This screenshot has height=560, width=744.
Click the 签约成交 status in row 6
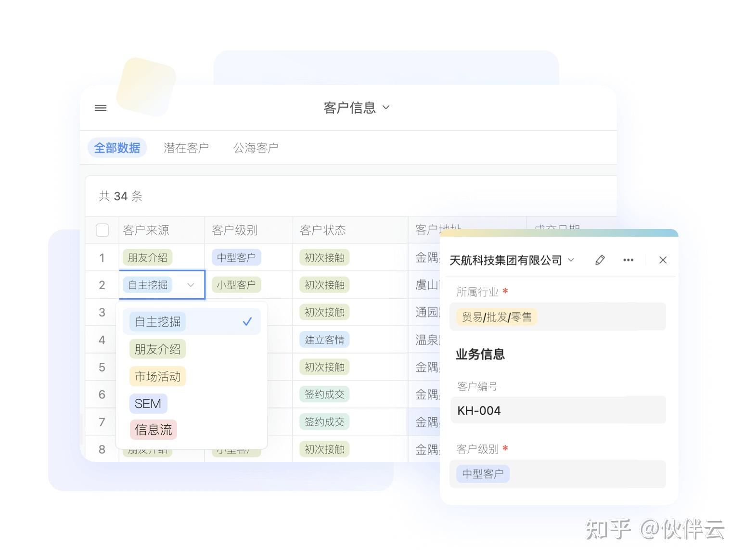(324, 395)
